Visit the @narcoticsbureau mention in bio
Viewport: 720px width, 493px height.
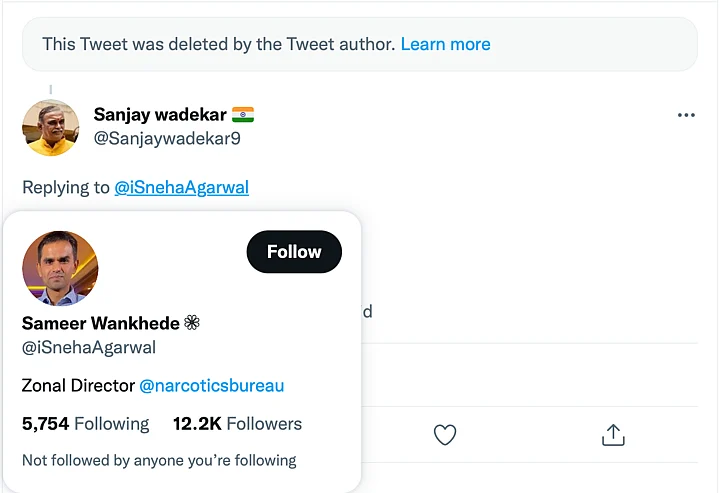[211, 385]
